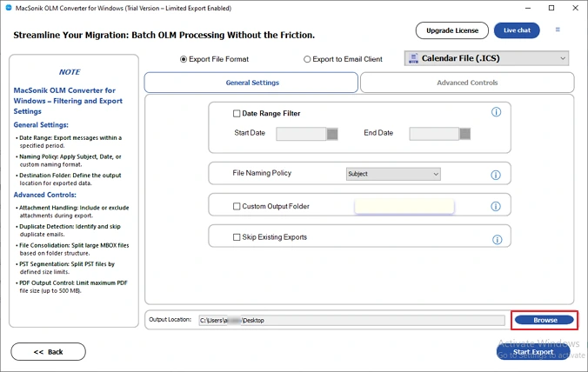Show info for File Naming Policy
Viewport: 588px width, 372px height.
pos(496,175)
